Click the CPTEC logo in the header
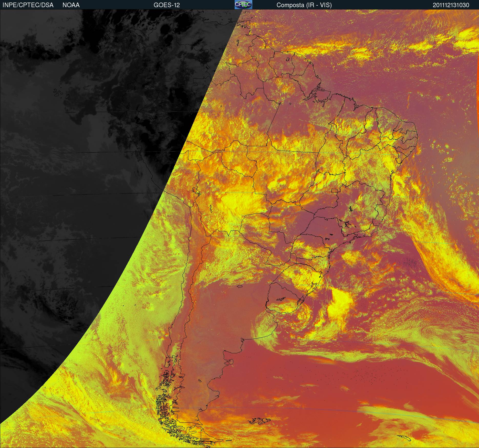 [243, 5]
